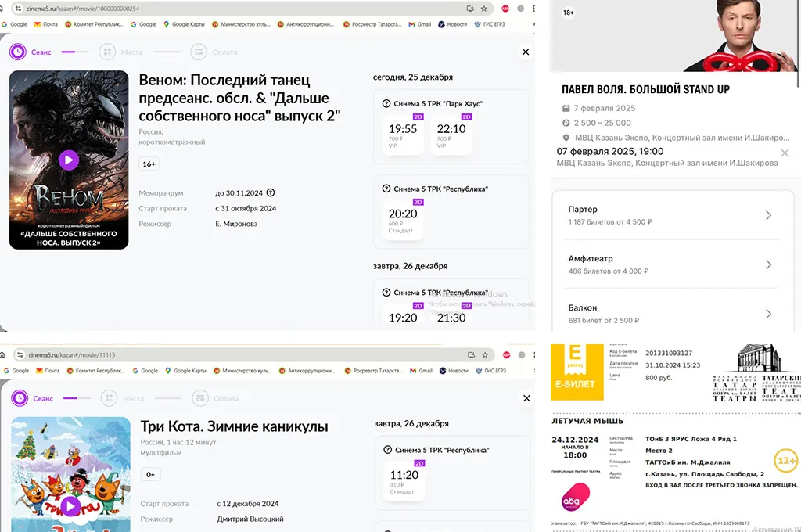Viewport: 801px width, 532px height.
Task: Select the 19:55 VIP session at Парк Хаус
Action: (x=403, y=135)
